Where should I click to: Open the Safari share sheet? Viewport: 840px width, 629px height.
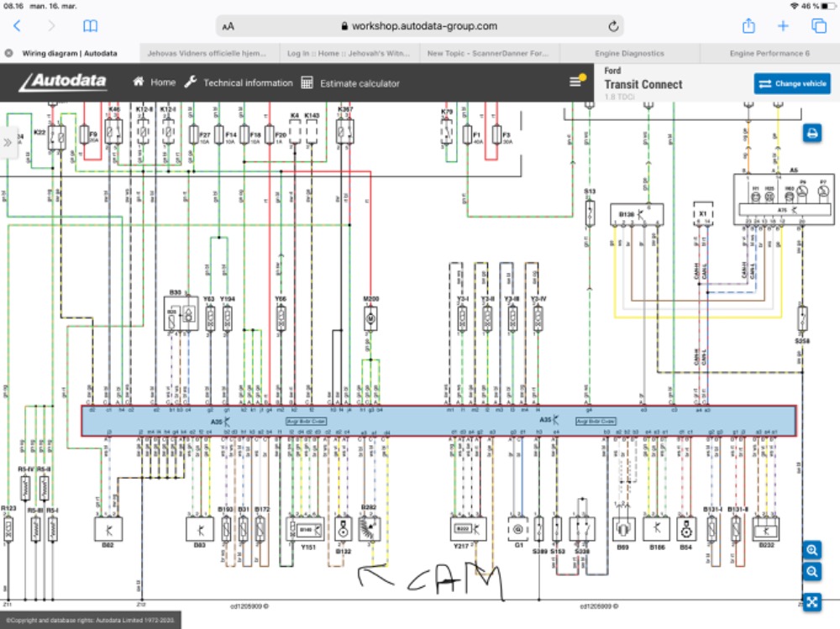tap(748, 25)
